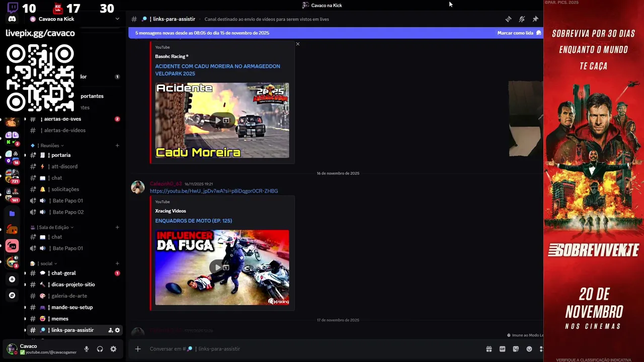Open server with 161 notification badge
Viewport: 644px width, 362px height.
(12, 195)
